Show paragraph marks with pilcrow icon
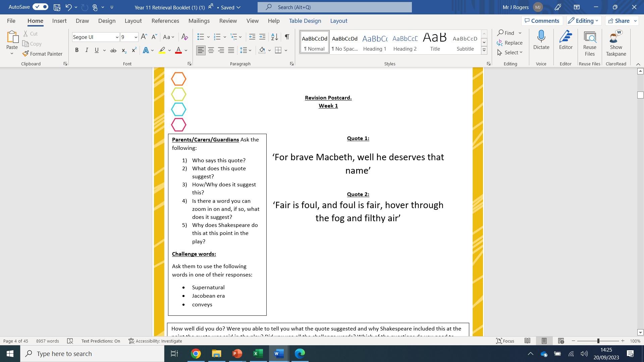 pyautogui.click(x=287, y=37)
